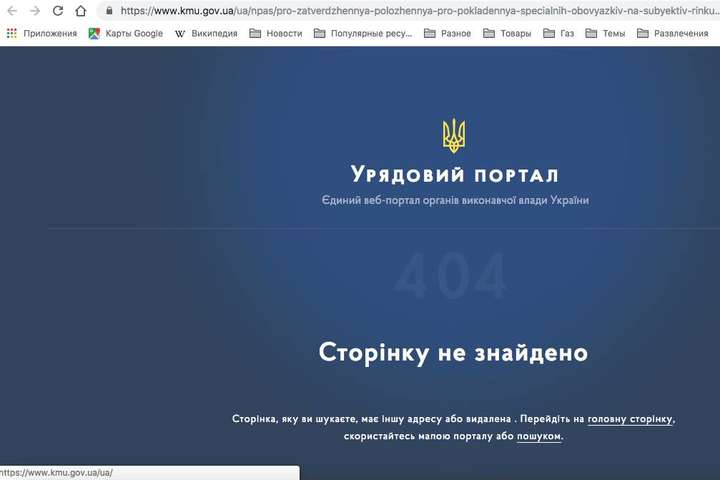Open the Википедия bookmark
Viewport: 720px width, 480px height.
click(x=206, y=33)
